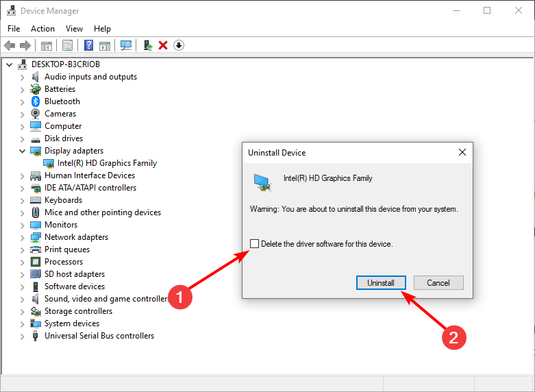
Task: Open the View menu
Action: click(74, 29)
